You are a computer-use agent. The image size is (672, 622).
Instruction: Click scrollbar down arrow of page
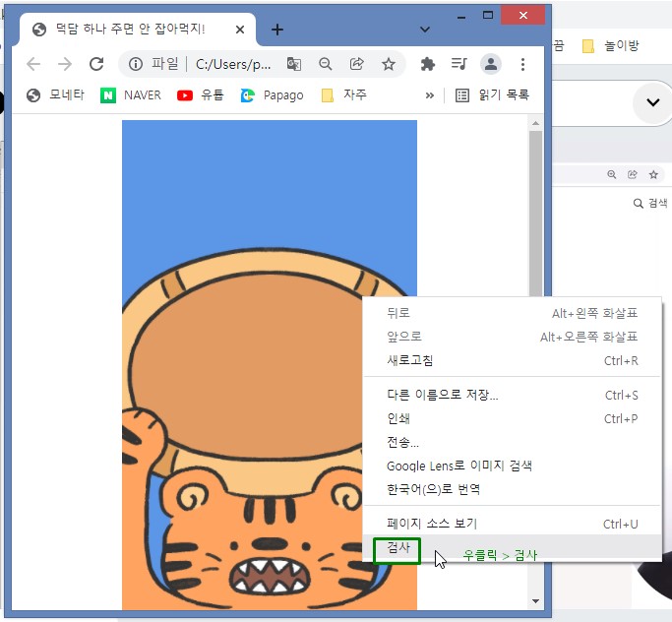click(x=535, y=601)
